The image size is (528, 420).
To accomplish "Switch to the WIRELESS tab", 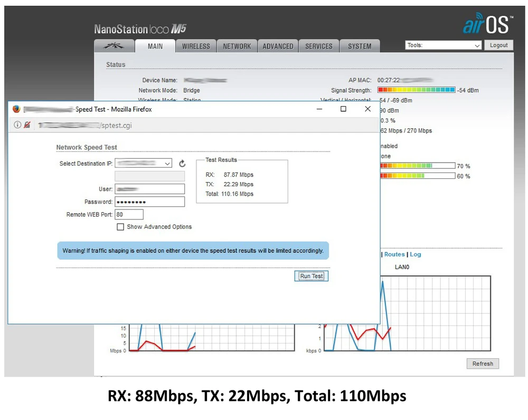I will [196, 46].
